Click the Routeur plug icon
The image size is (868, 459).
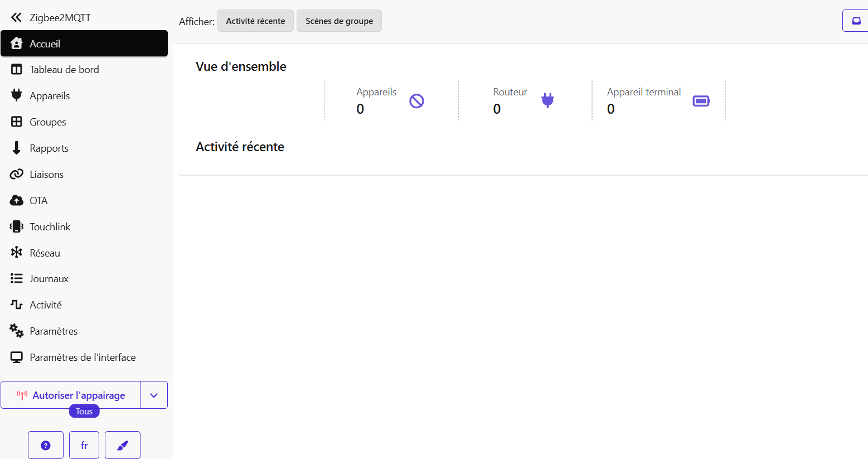point(547,100)
